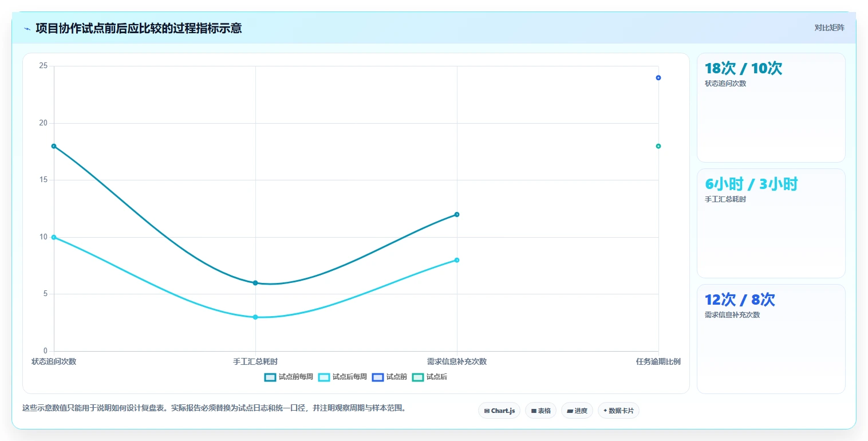
Task: Click the Chart.js tag chip
Action: tap(499, 411)
